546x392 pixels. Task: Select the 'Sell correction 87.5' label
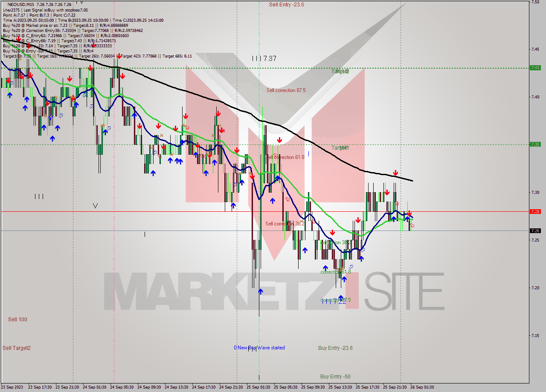(286, 90)
